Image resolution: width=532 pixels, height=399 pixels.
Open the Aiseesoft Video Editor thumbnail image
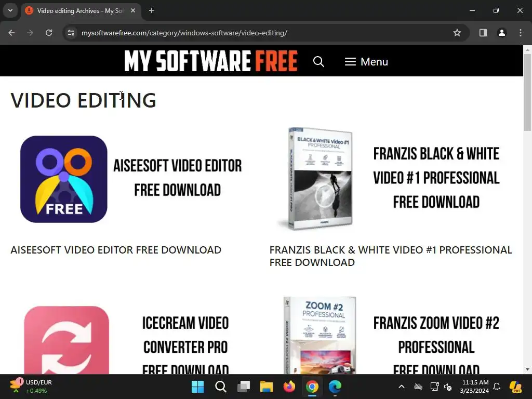(x=131, y=179)
